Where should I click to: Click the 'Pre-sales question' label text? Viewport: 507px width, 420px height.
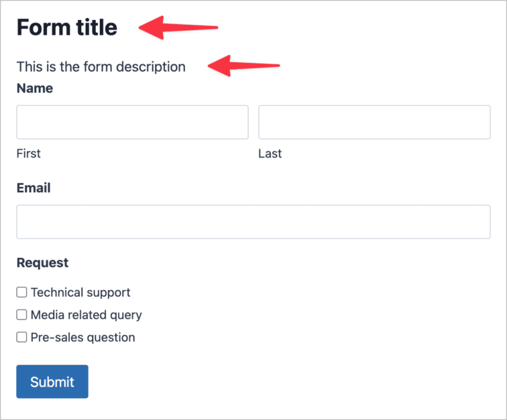[x=82, y=338]
